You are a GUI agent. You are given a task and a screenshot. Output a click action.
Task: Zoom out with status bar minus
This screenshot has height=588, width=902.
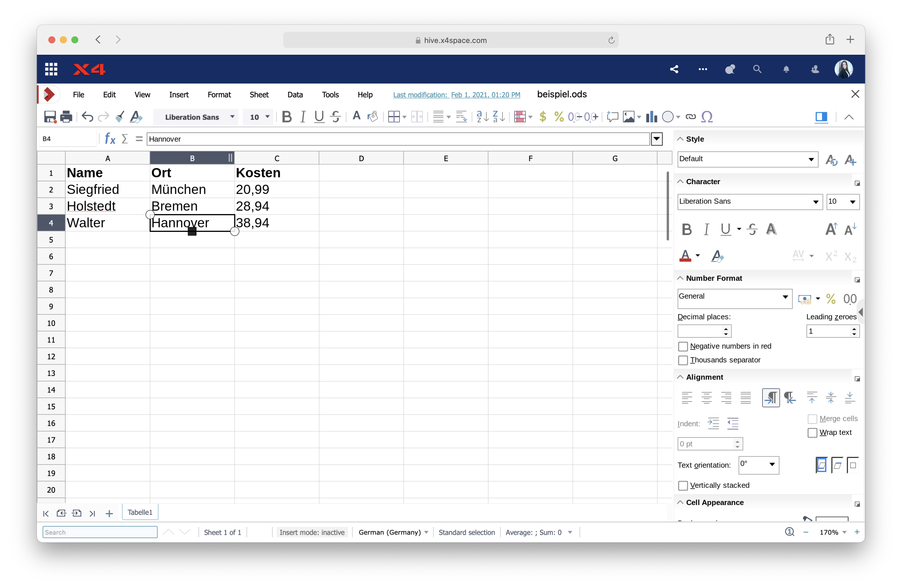coord(806,532)
